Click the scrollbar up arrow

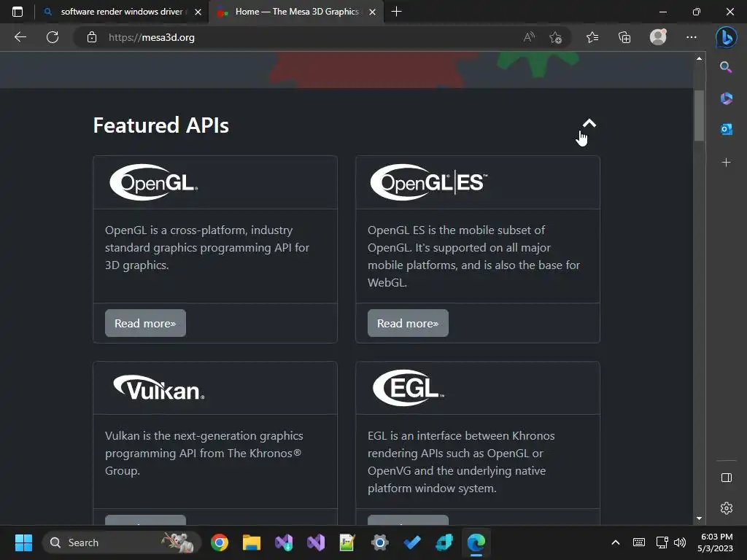point(699,58)
